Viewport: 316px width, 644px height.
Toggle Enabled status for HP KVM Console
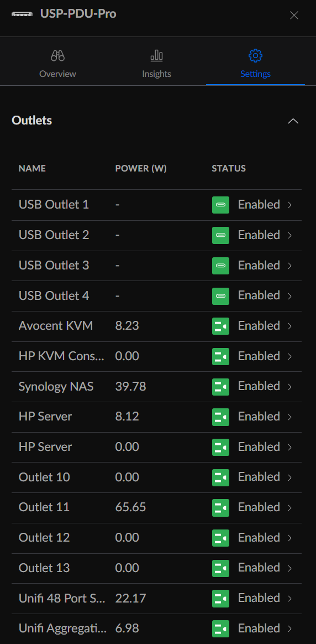click(259, 356)
